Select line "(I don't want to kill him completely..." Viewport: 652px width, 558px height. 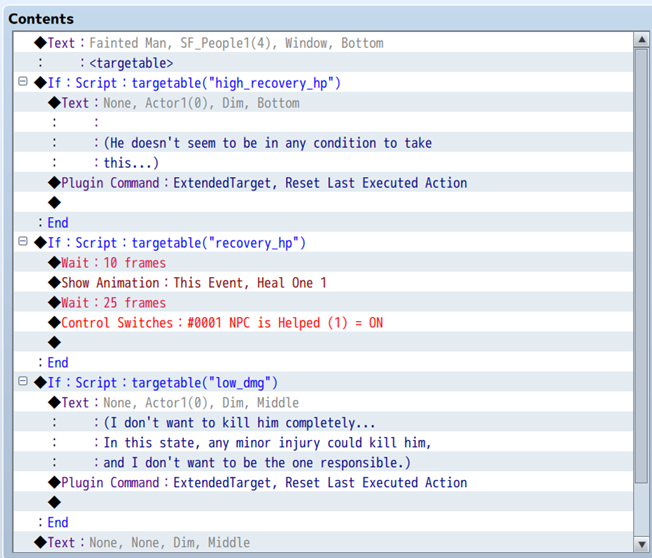tap(324, 422)
